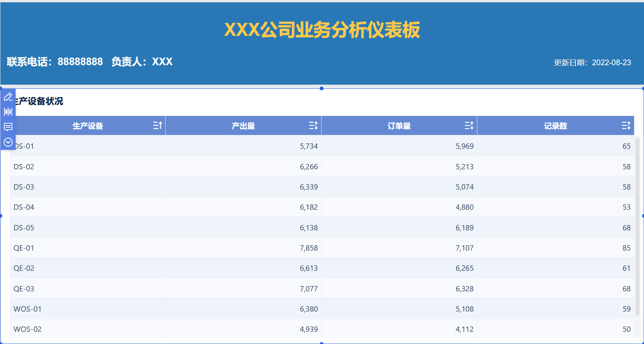Screen dimensions: 644x344
Task: Click order value 5,074
Action: pyautogui.click(x=465, y=187)
